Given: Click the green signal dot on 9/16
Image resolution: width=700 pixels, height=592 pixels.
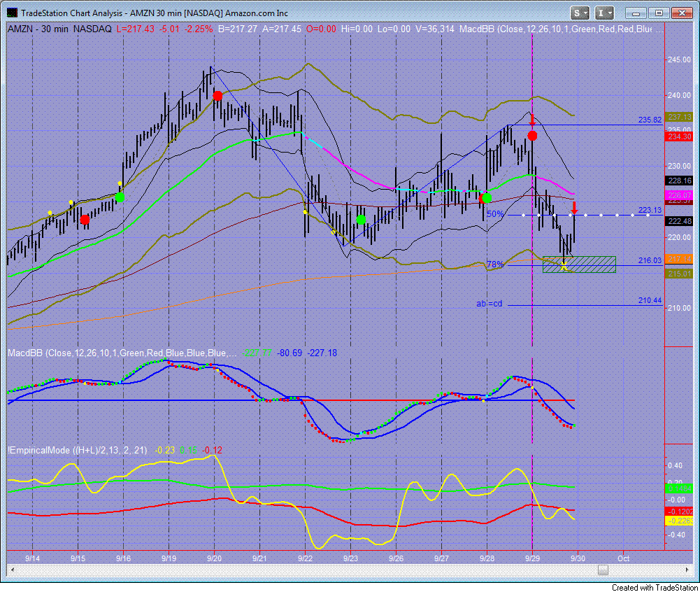Looking at the screenshot, I should pos(120,197).
